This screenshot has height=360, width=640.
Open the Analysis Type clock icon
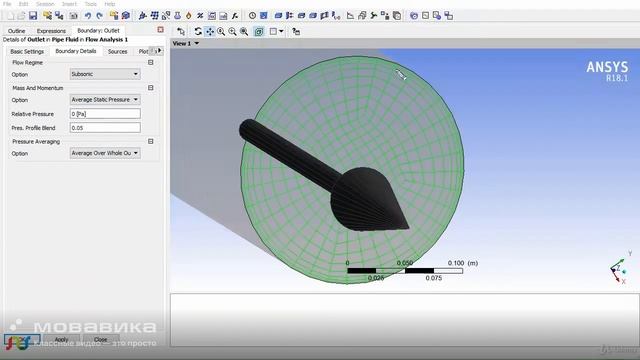pyautogui.click(x=252, y=16)
